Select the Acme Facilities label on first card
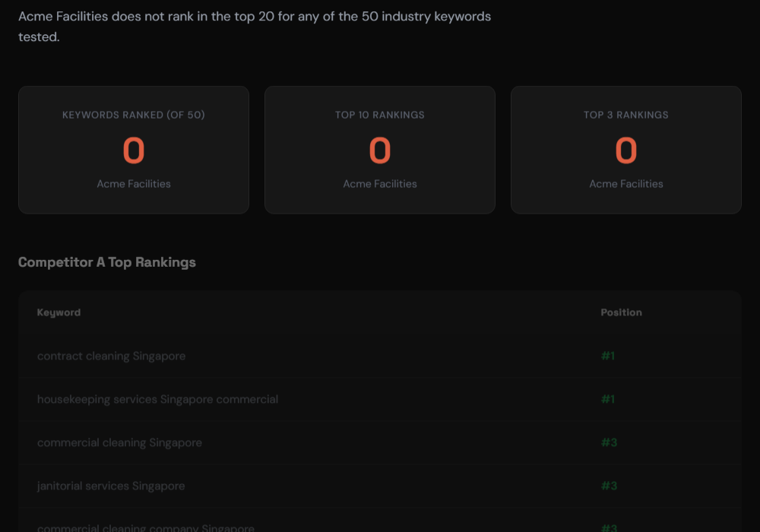The height and width of the screenshot is (532, 760). tap(134, 183)
